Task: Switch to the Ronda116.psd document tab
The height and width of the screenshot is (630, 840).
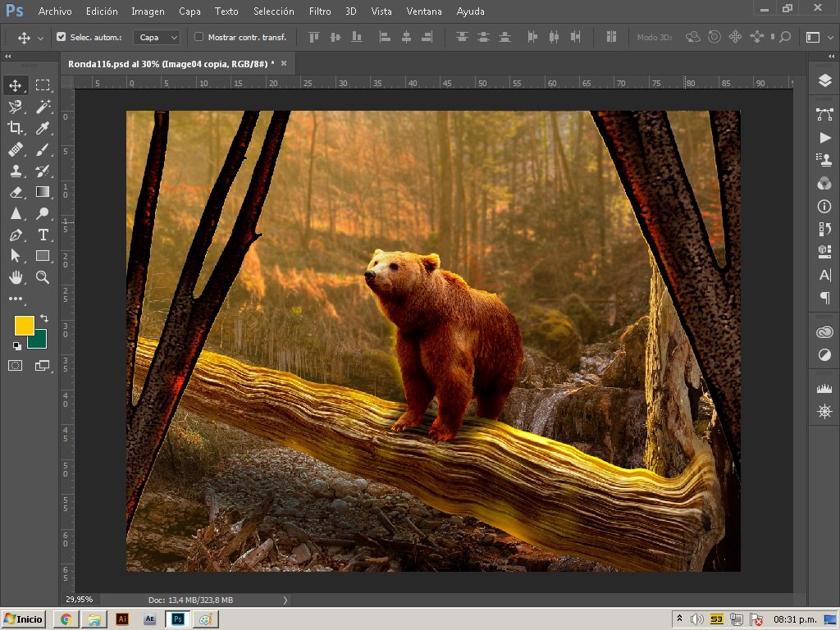Action: (171, 64)
